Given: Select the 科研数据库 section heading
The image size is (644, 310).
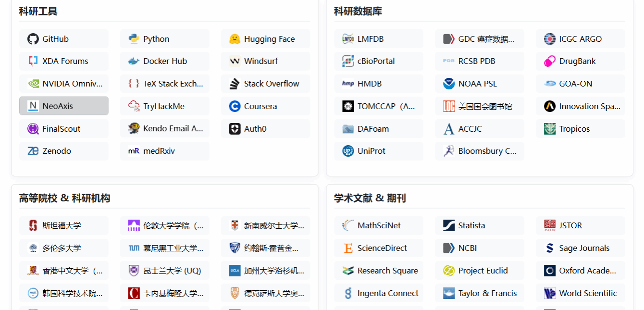Looking at the screenshot, I should (x=358, y=11).
